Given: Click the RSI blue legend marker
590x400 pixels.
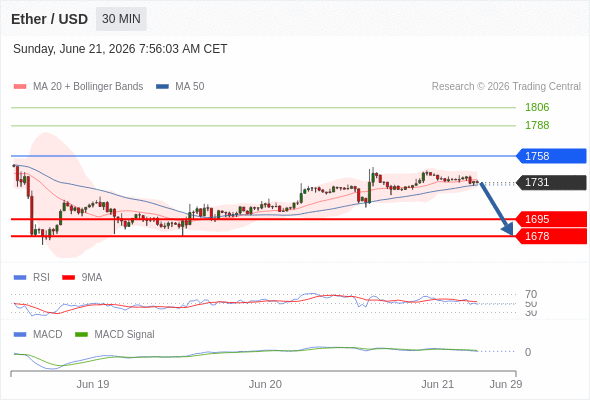Looking at the screenshot, I should (20, 278).
